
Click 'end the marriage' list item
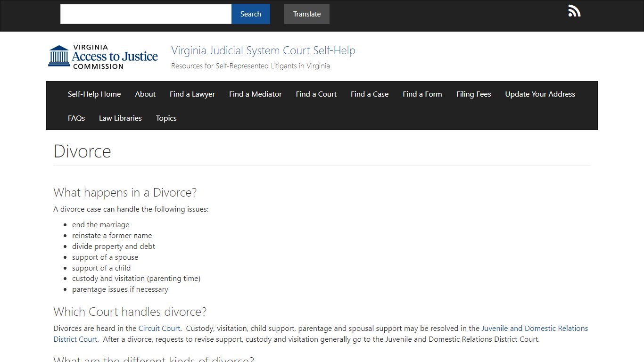pyautogui.click(x=100, y=225)
